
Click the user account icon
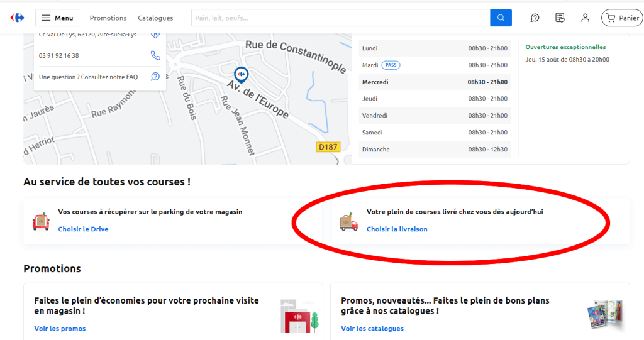pos(585,18)
